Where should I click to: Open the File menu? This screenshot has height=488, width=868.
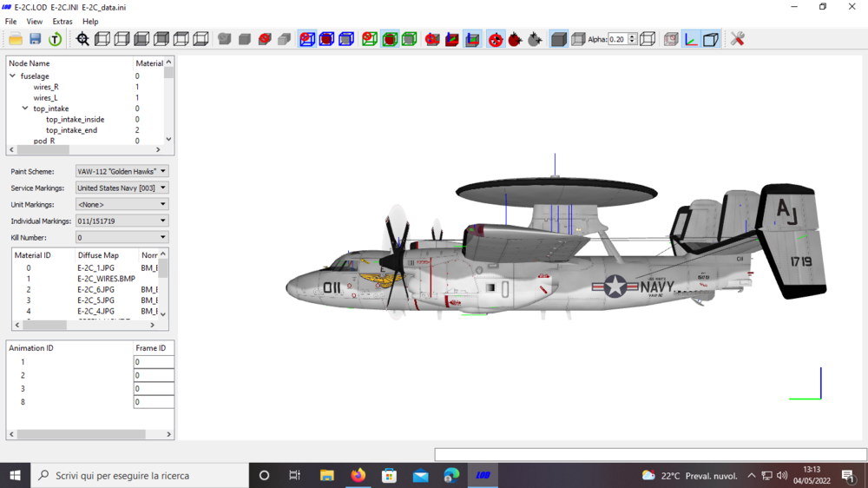coord(10,22)
